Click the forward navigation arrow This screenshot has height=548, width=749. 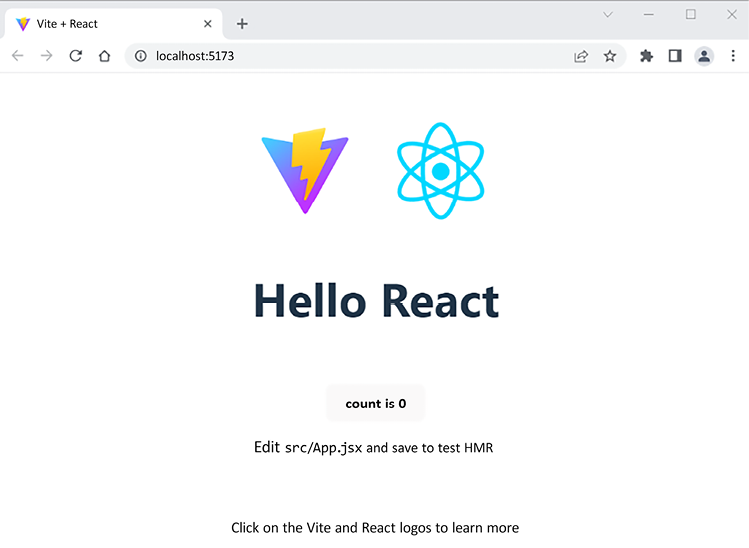(x=46, y=56)
